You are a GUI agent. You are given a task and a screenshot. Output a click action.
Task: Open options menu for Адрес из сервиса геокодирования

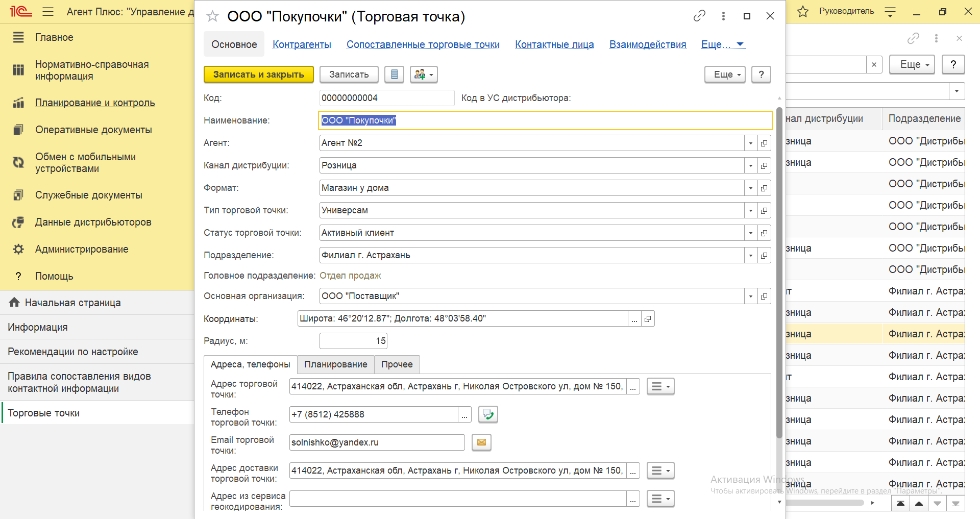point(660,499)
